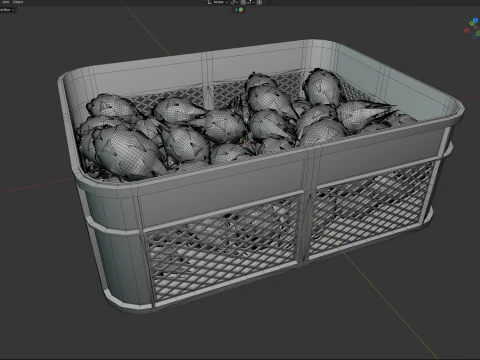The image size is (480, 360).
Task: Click the colorful round icon below header
Action: tap(241, 10)
